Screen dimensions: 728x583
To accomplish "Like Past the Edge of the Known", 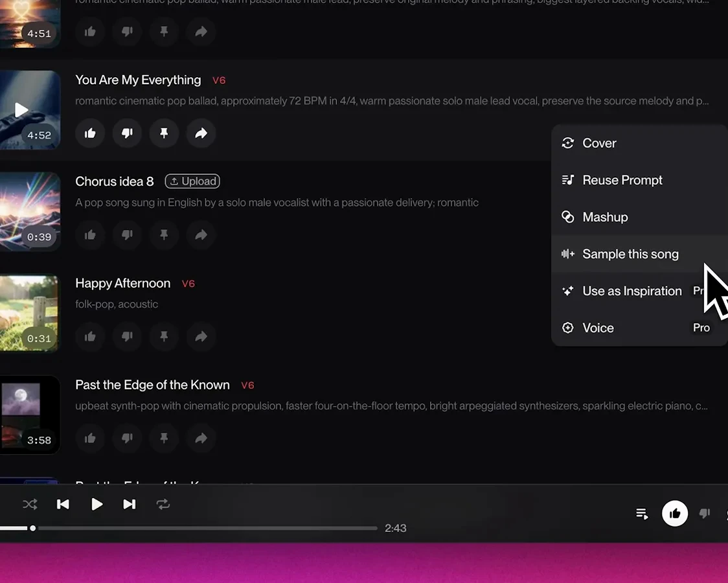I will tap(90, 438).
